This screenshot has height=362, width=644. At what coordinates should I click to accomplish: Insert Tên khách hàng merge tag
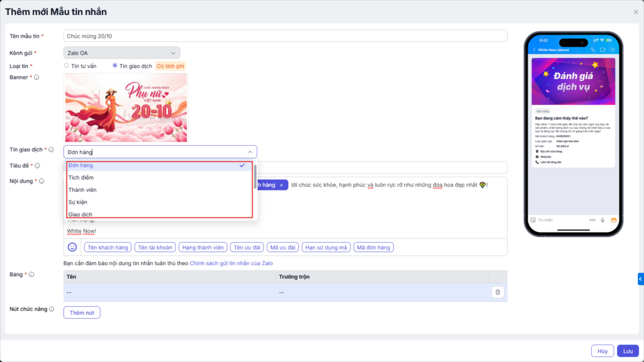[108, 248]
